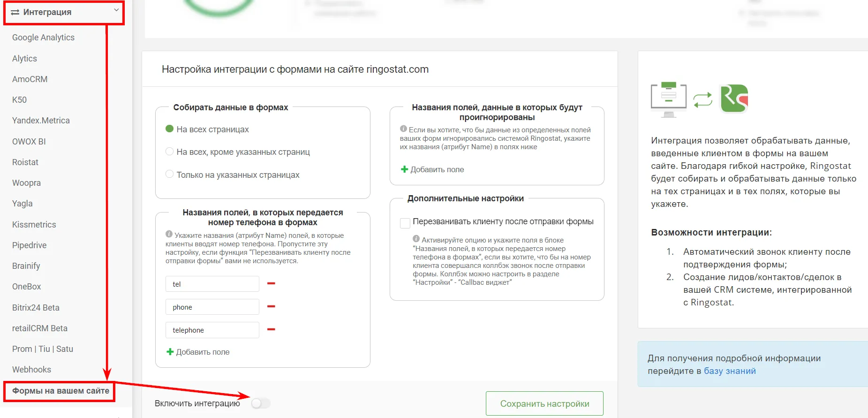Select OWOX BI in sidebar

(x=29, y=142)
